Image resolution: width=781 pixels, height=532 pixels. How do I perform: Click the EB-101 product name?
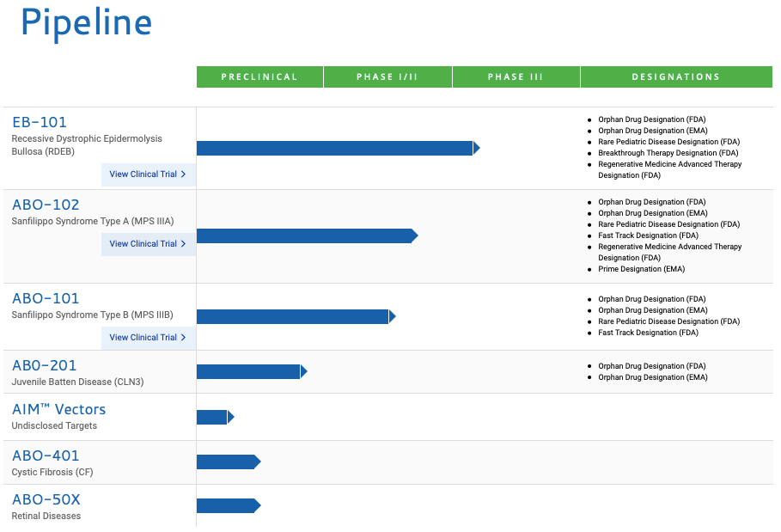[40, 122]
